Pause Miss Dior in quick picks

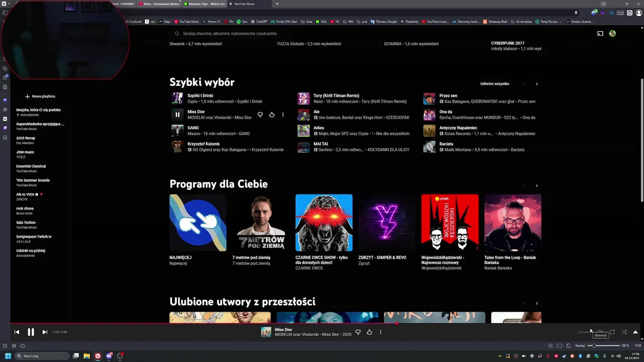pyautogui.click(x=177, y=115)
